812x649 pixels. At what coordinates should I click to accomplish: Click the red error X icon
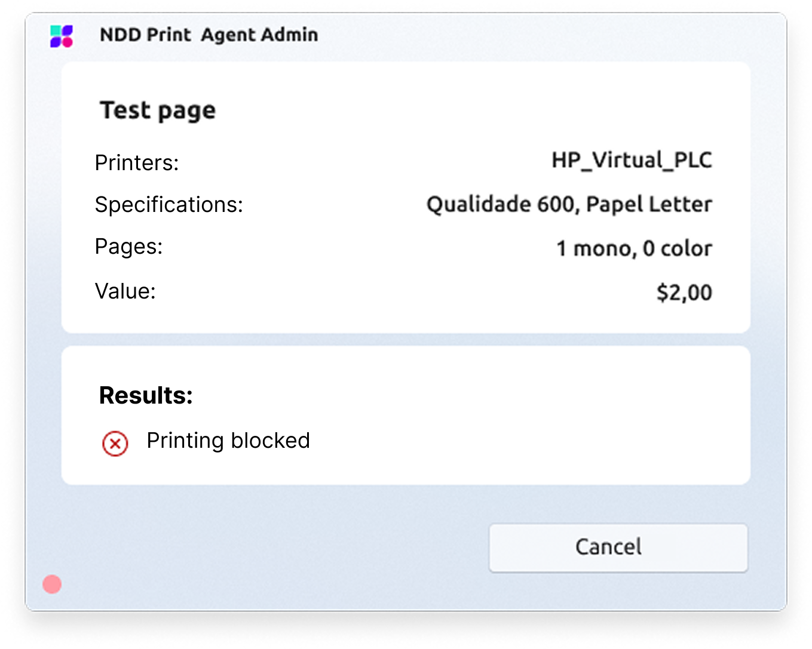(x=115, y=444)
